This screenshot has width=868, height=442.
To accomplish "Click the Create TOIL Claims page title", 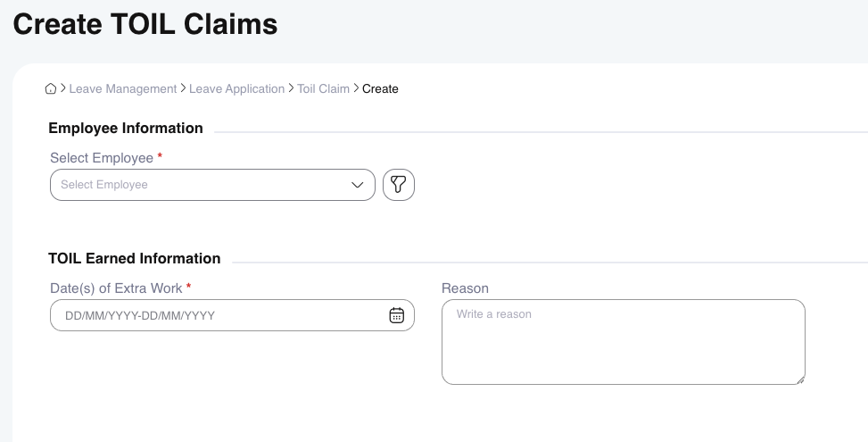I will coord(145,25).
